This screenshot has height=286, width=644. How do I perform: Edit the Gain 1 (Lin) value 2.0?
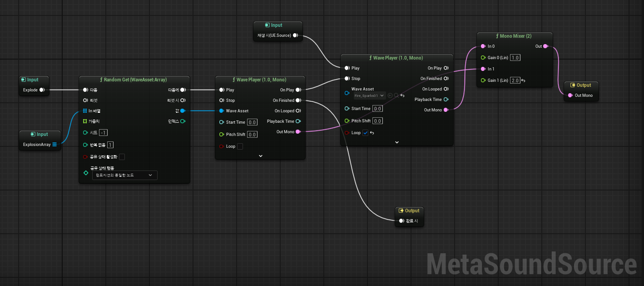coord(515,80)
